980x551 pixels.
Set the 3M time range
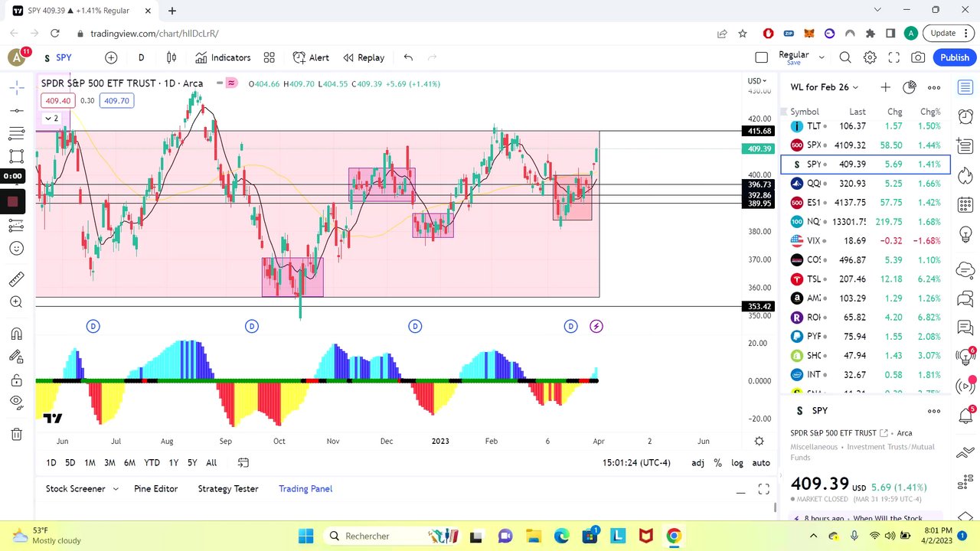tap(109, 462)
